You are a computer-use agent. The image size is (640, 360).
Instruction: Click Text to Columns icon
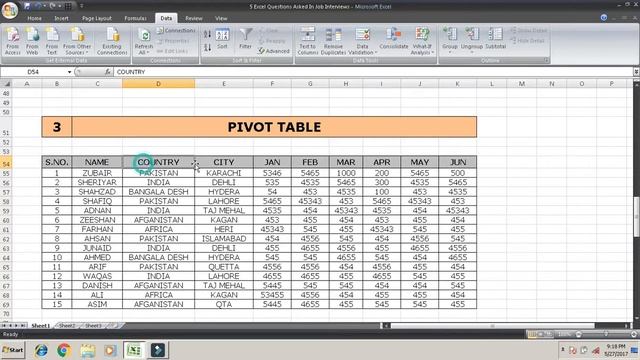click(308, 41)
